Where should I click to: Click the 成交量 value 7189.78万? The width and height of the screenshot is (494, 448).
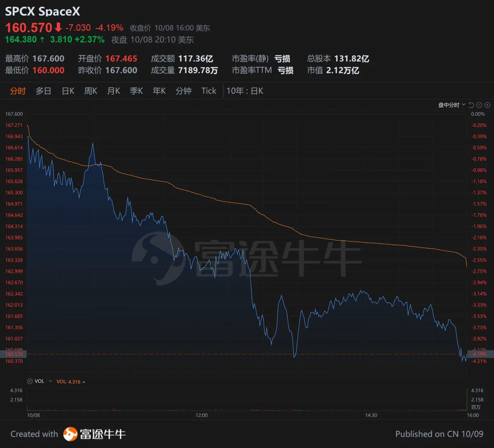tap(198, 70)
